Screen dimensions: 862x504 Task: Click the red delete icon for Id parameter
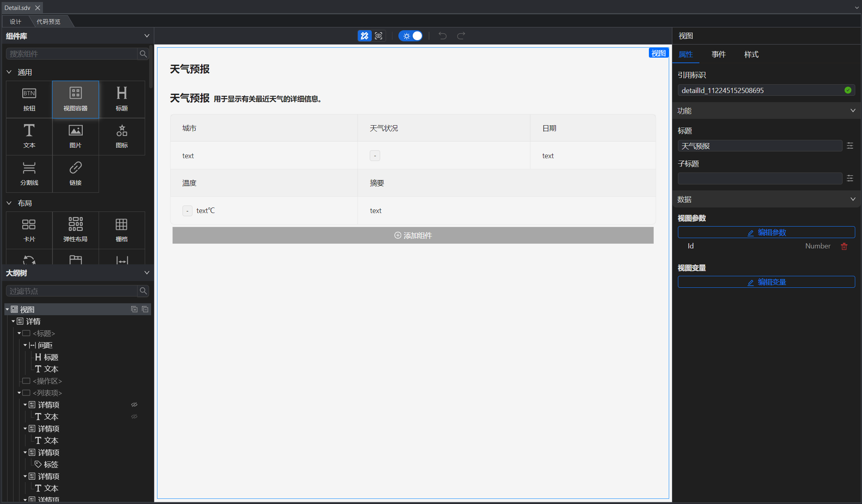click(x=844, y=246)
